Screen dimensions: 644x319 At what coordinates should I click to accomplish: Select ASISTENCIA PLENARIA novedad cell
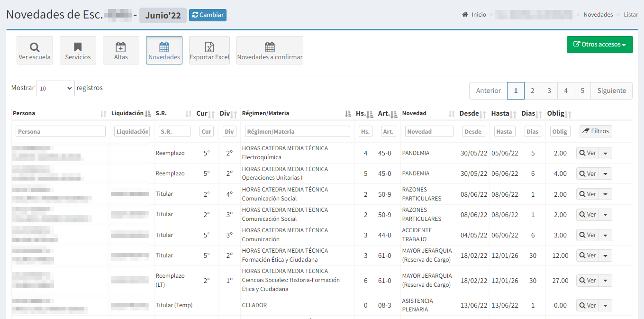[x=429, y=305]
